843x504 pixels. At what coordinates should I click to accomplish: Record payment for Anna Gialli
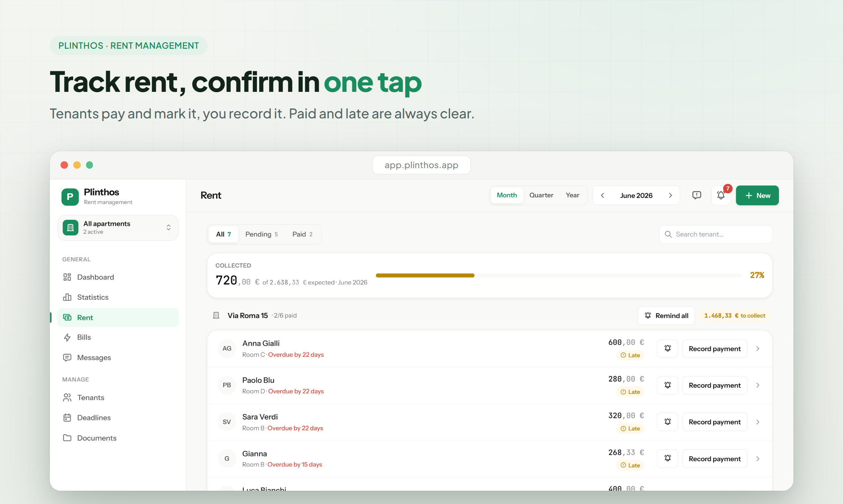pos(715,348)
